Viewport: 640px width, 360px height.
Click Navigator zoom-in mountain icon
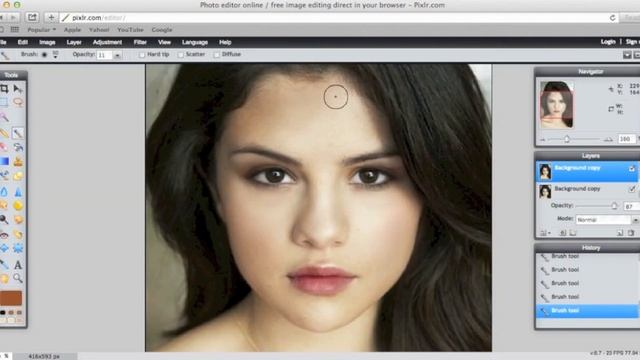[x=608, y=140]
